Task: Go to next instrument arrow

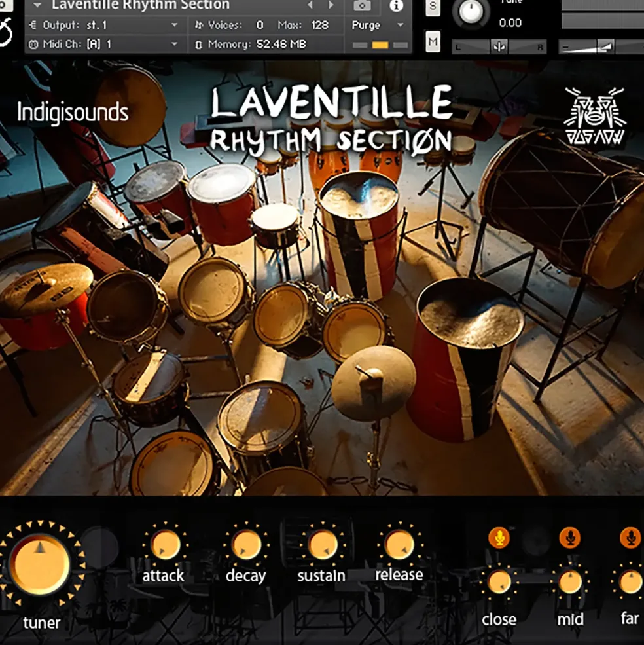Action: click(331, 5)
